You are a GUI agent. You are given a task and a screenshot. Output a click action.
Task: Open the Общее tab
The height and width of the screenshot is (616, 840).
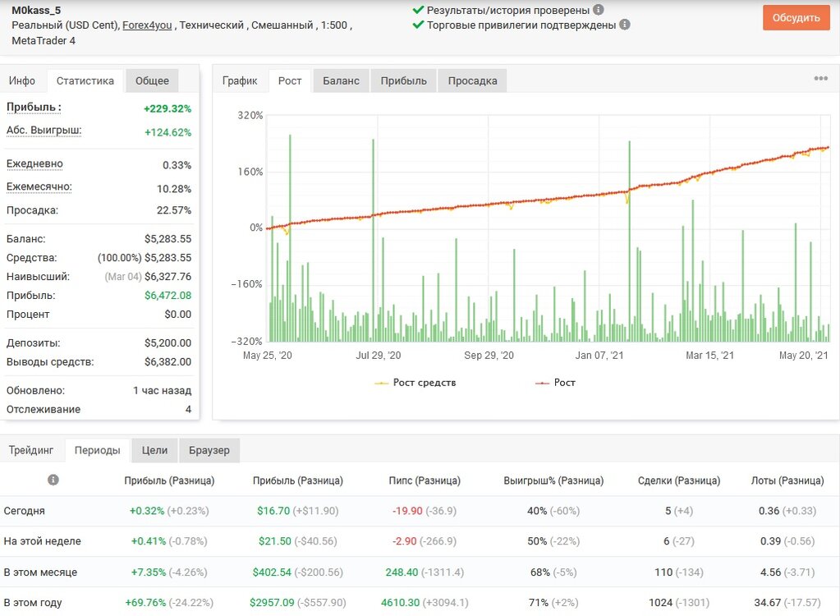[152, 80]
